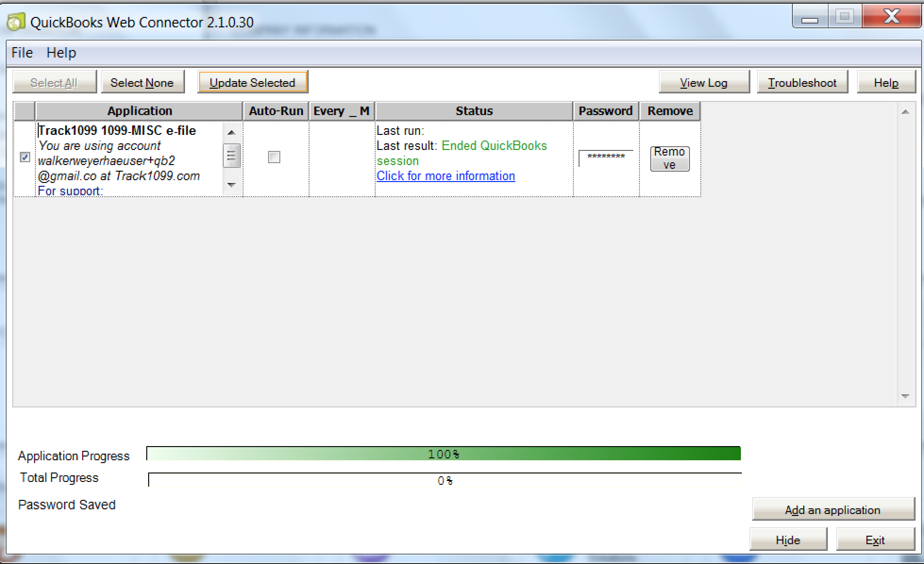Image resolution: width=924 pixels, height=564 pixels.
Task: Exit the Web Connector
Action: click(x=875, y=540)
